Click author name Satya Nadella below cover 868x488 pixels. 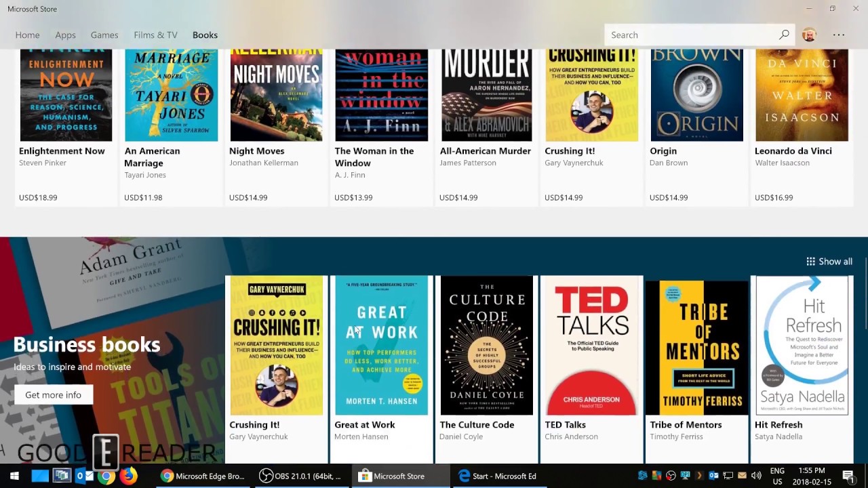[x=778, y=436]
